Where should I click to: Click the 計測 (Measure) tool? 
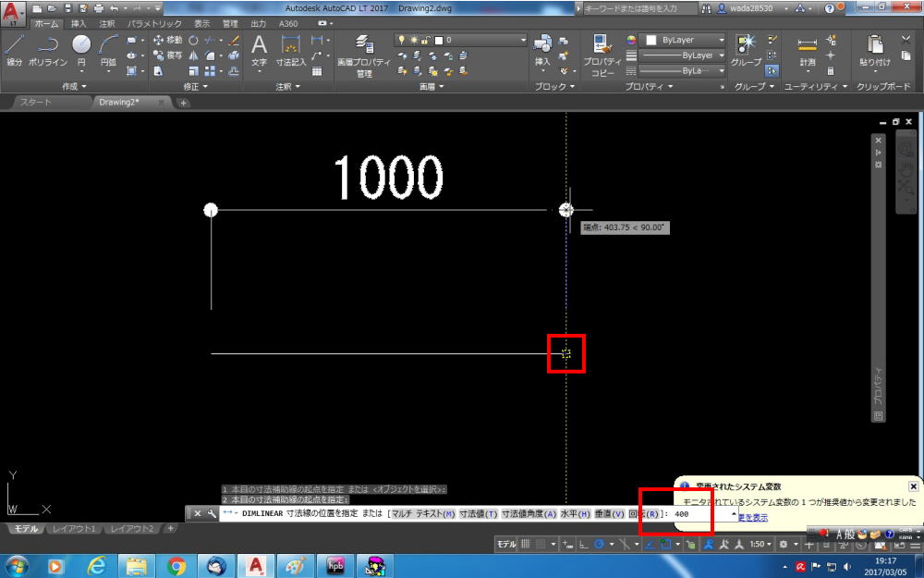pos(808,51)
